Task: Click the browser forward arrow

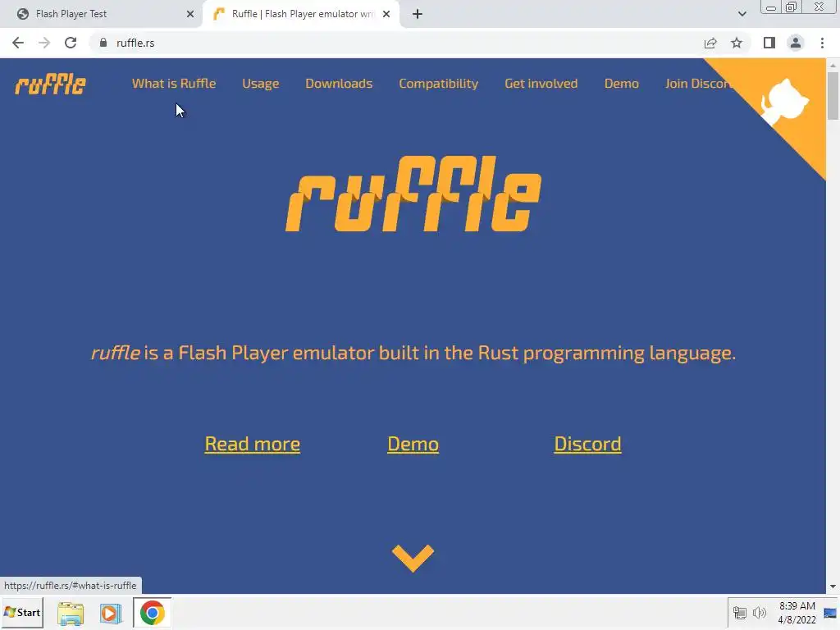Action: click(44, 43)
